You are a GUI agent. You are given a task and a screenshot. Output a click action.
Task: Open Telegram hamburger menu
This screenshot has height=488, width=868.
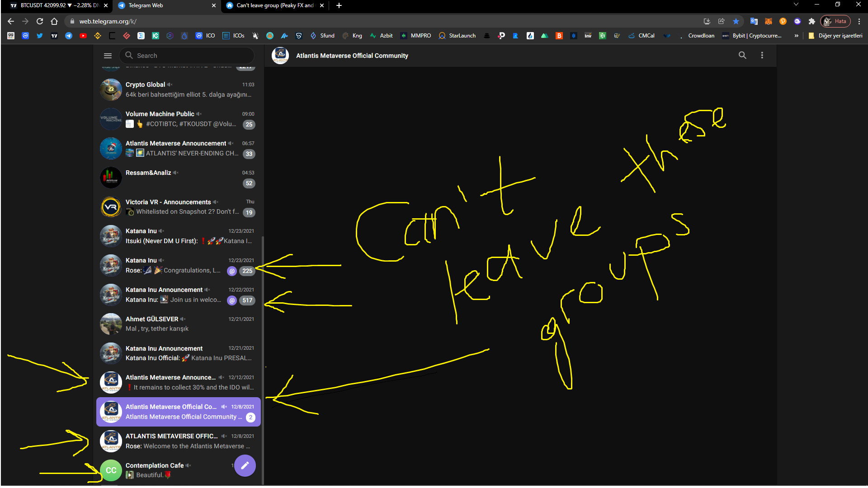pos(108,56)
